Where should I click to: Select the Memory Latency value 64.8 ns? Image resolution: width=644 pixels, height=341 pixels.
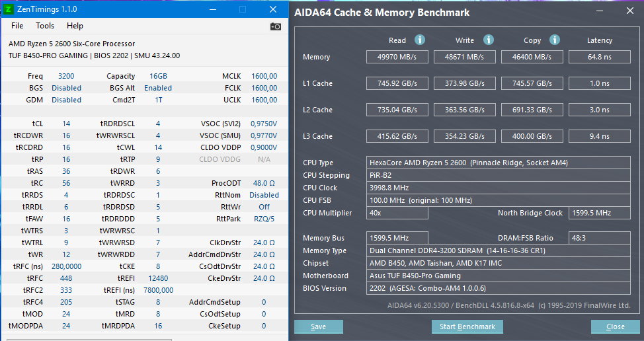600,57
